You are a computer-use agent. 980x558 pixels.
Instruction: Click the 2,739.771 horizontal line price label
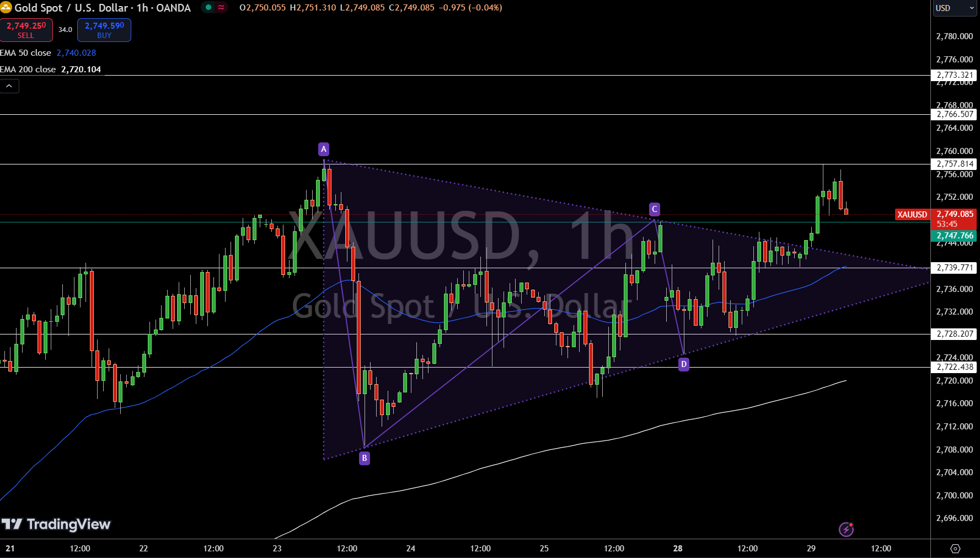click(x=954, y=268)
